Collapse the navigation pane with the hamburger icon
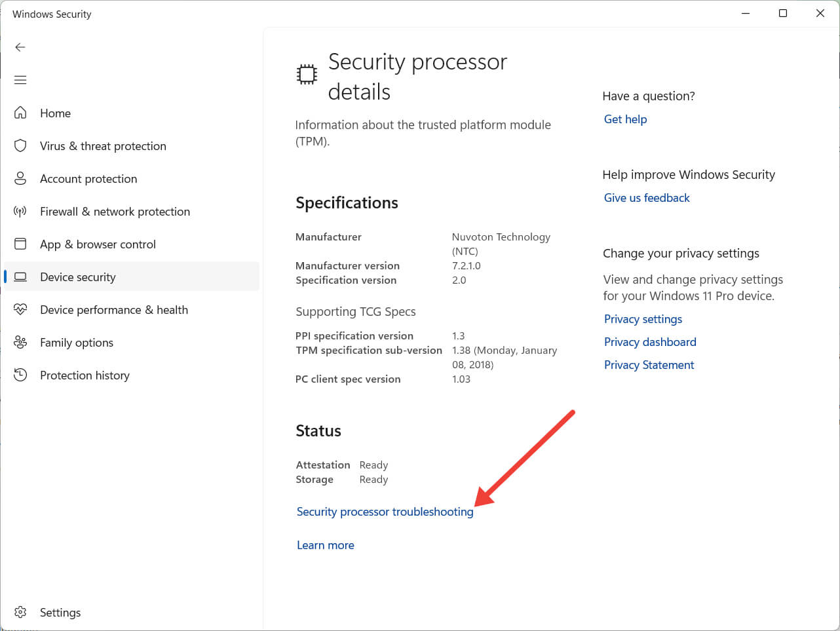Image resolution: width=840 pixels, height=631 pixels. tap(20, 79)
